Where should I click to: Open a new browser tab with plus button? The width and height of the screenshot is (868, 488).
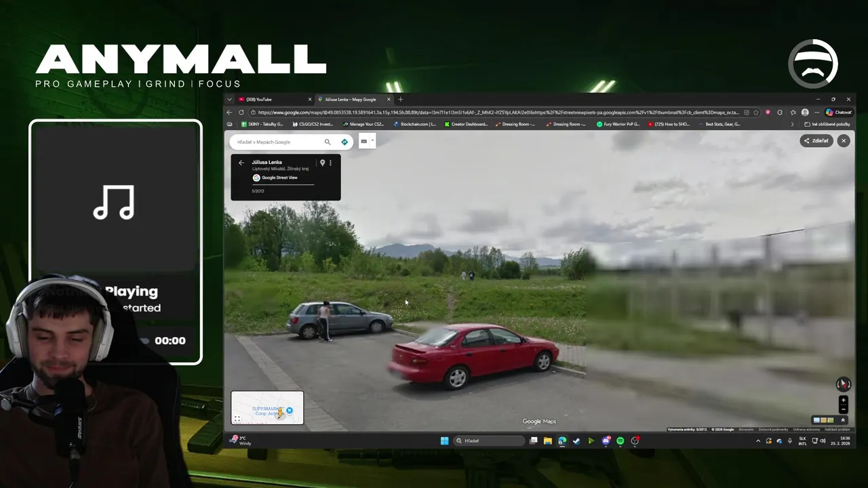tap(400, 99)
